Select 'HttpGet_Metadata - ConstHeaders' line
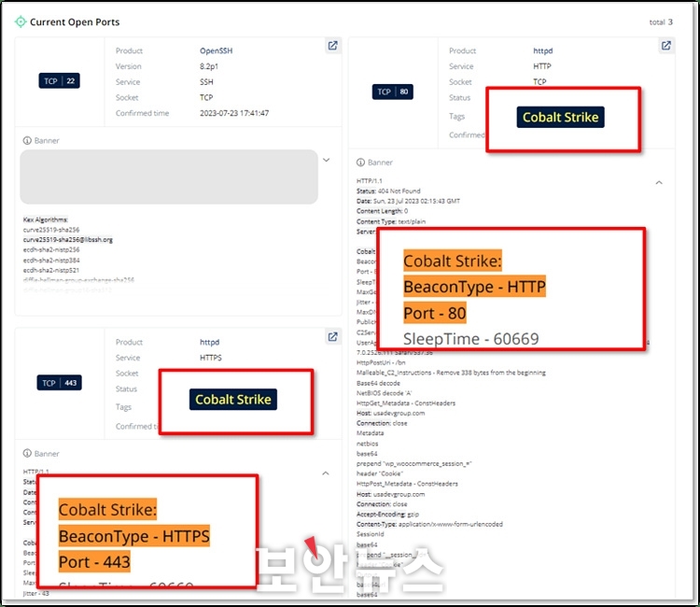 point(406,403)
